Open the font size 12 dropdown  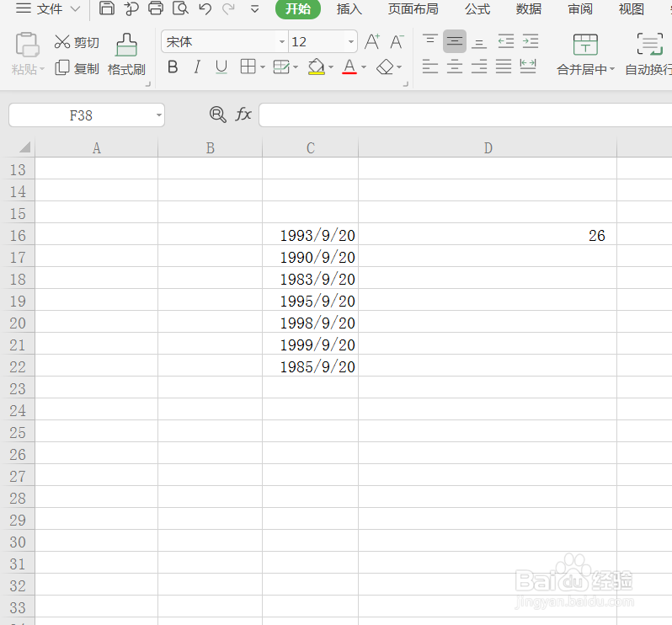[x=351, y=41]
